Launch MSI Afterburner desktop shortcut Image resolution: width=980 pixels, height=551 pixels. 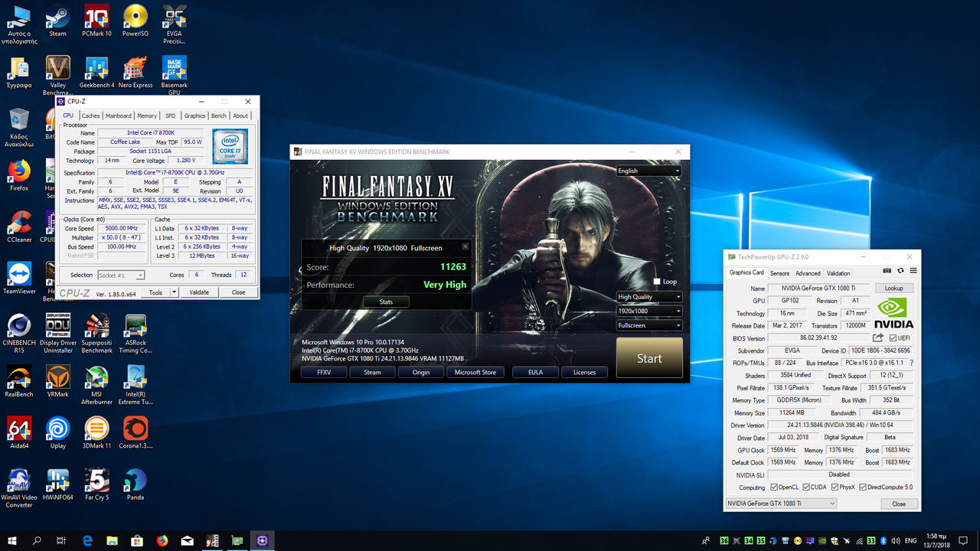click(96, 385)
